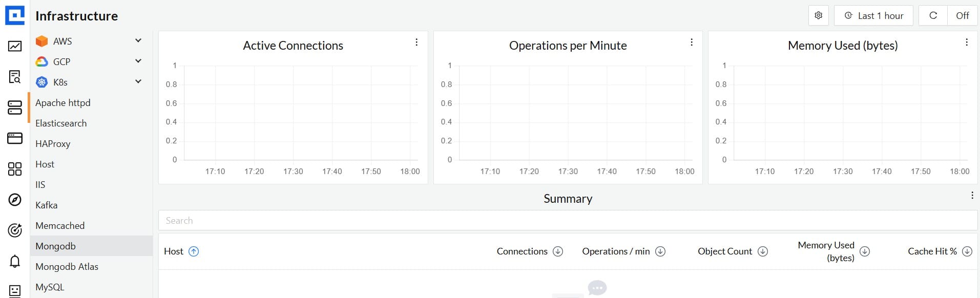Screen dimensions: 980x298
Task: Select IIS in sidebar
Action: [91, 184]
